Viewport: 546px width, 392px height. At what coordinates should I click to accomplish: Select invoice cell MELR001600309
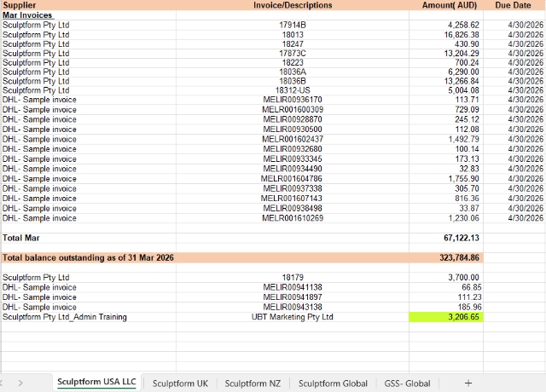pos(293,110)
